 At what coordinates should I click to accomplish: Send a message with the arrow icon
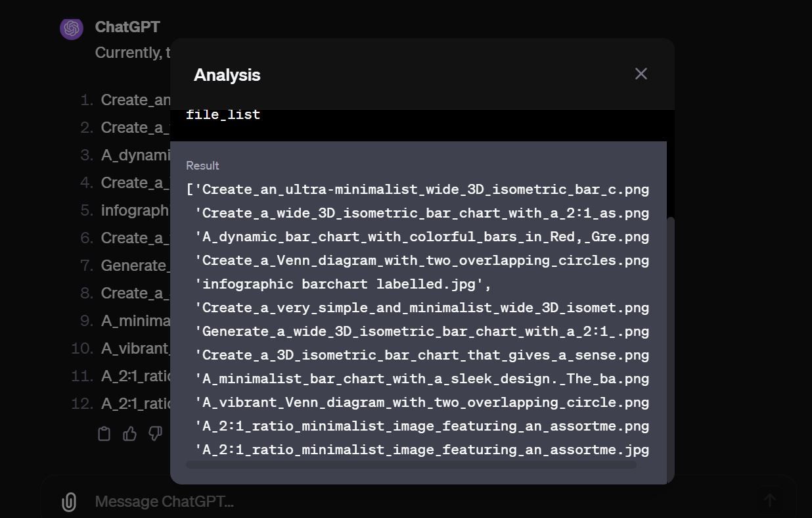pos(770,501)
